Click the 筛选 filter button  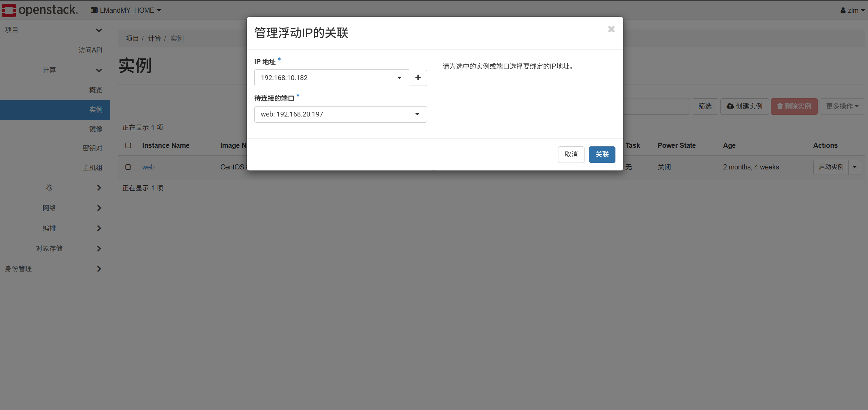704,107
